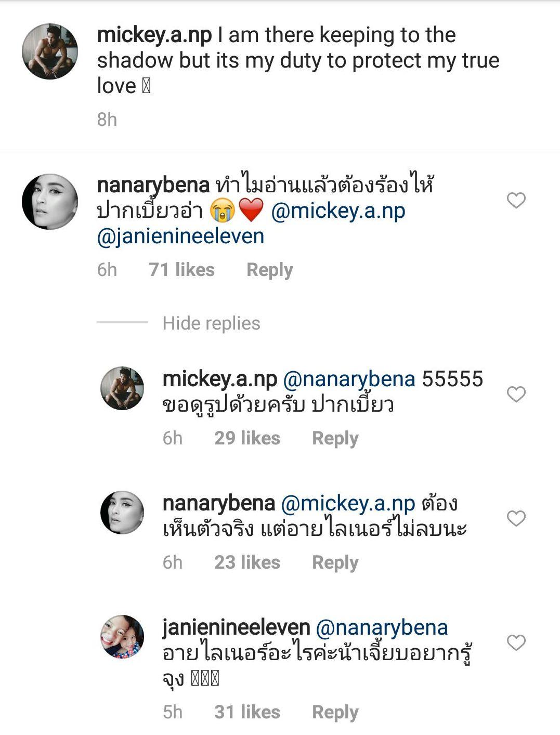This screenshot has width=560, height=735.
Task: Tap the heart on mickey.a.np's 55555 reply
Action: pyautogui.click(x=516, y=394)
